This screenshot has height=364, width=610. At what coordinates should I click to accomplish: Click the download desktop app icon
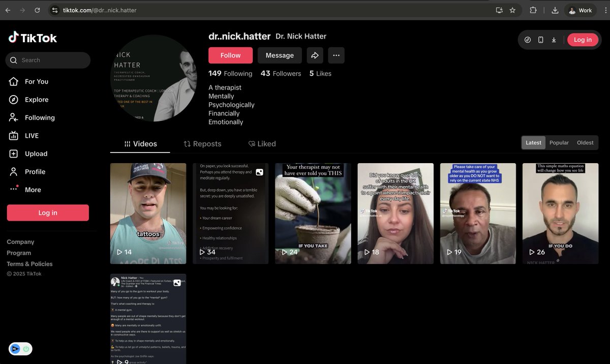point(554,40)
